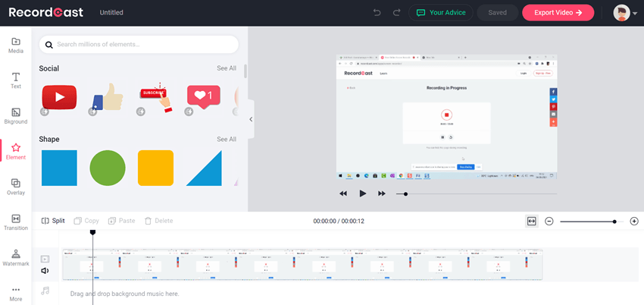The image size is (644, 305).
Task: Mute the video track audio
Action: point(45,270)
